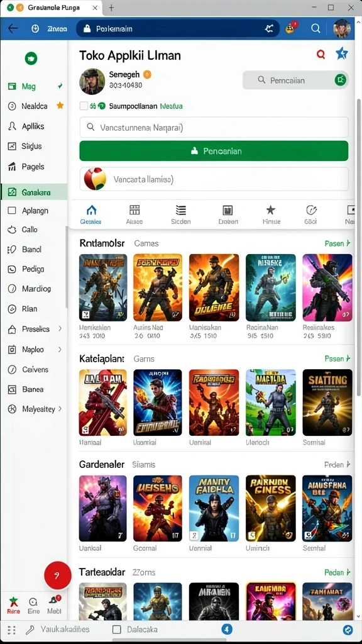This screenshot has width=362, height=644.
Task: Toggle the yellow star beside Nealdca
Action: pyautogui.click(x=60, y=106)
